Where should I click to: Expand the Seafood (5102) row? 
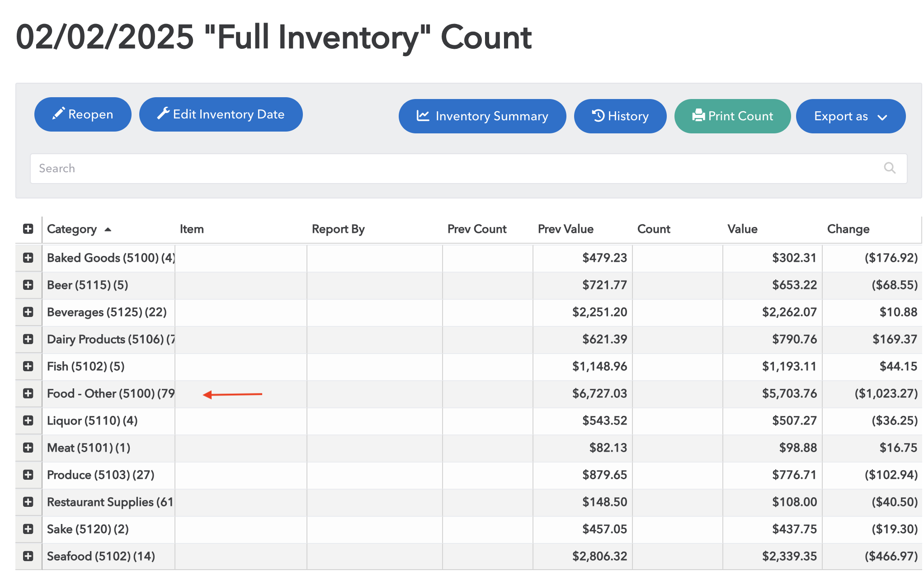[28, 556]
